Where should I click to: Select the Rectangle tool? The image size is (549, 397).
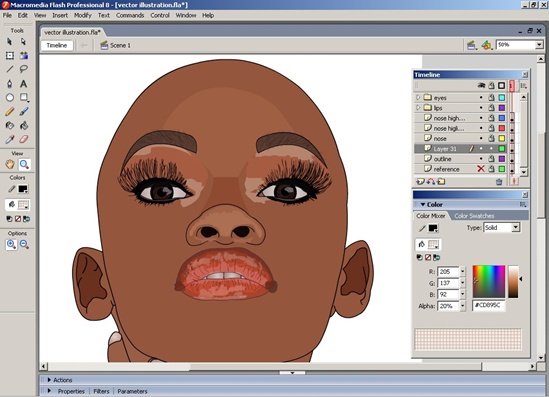click(x=23, y=97)
